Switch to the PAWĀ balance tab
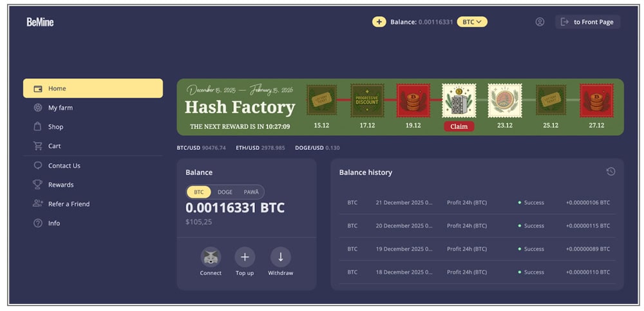644x311 pixels. pyautogui.click(x=251, y=192)
